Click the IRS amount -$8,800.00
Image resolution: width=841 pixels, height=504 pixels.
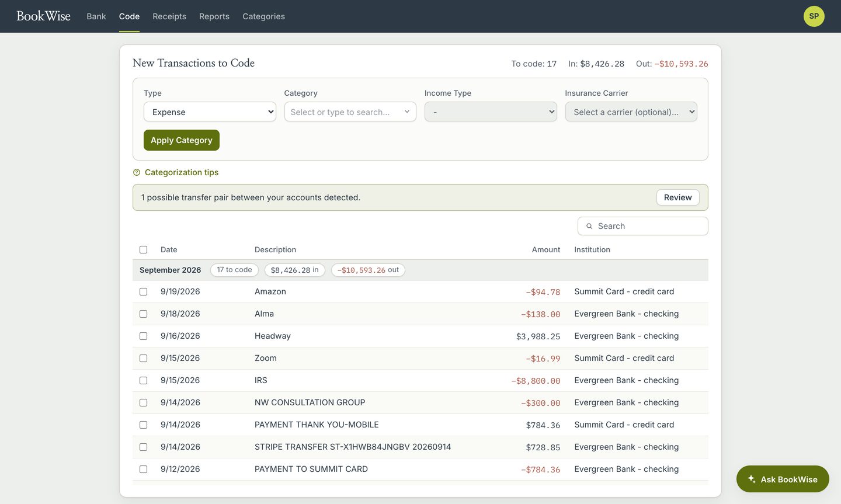pos(536,381)
